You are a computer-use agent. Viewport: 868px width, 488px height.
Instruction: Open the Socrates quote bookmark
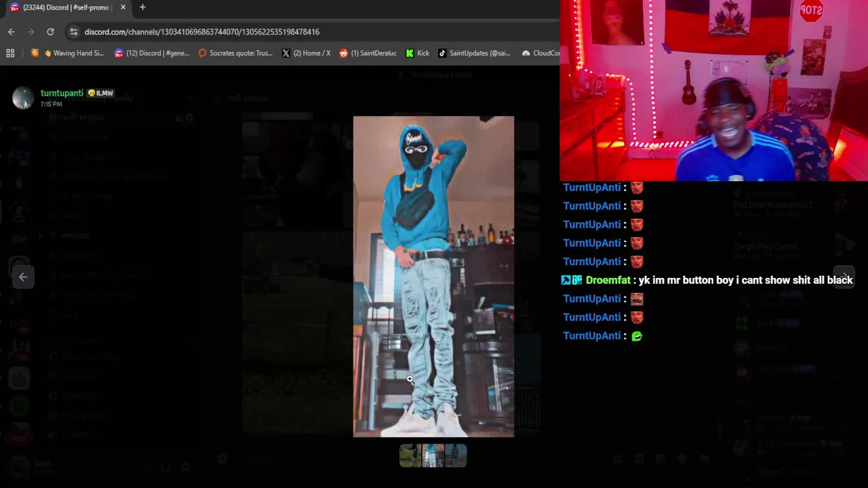236,53
